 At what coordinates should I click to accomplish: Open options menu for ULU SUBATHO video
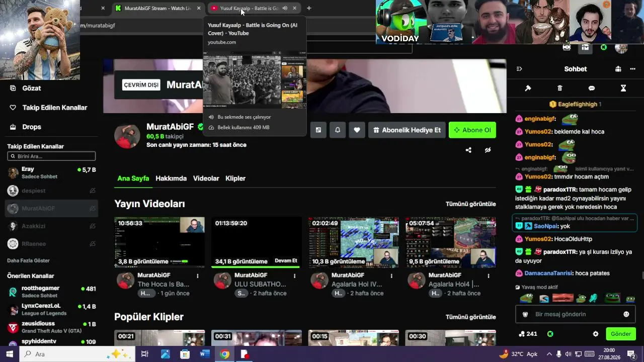[295, 276]
